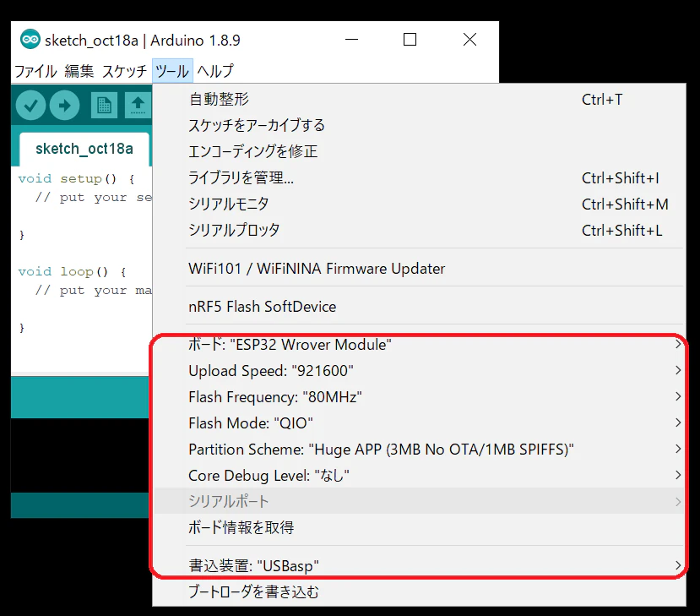Click the Verify checkmark toolbar icon

click(30, 106)
